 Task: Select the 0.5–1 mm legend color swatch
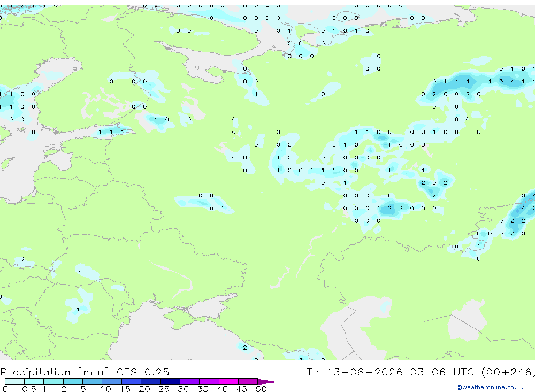34,381
